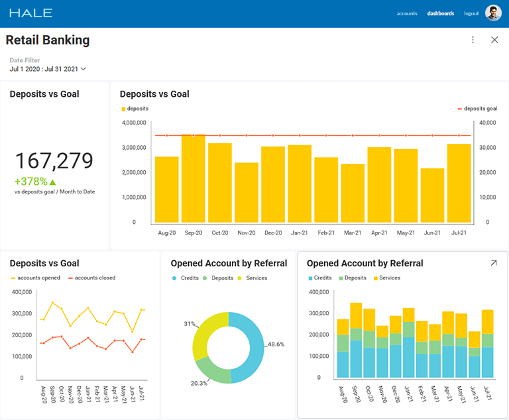Screen dimensions: 509x420
Task: Maximize the Opened Account bar chart
Action: click(x=493, y=263)
